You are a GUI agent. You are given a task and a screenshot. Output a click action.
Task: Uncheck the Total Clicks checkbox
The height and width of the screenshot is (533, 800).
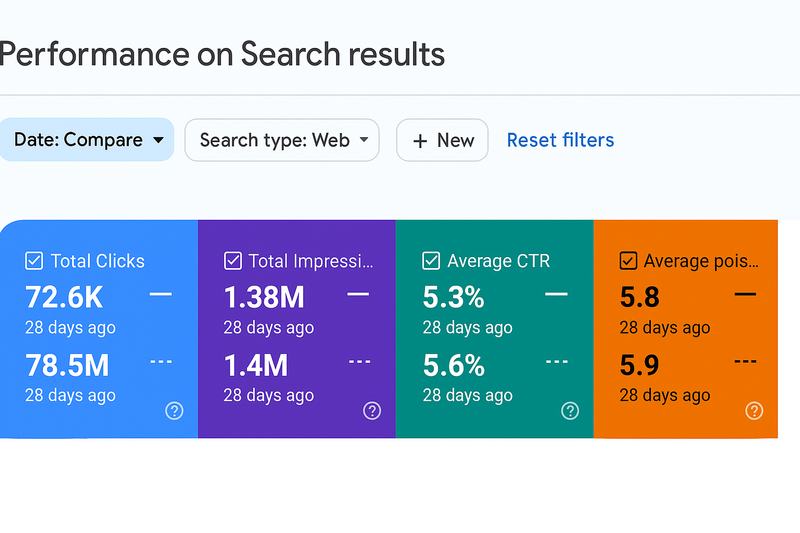tap(34, 261)
